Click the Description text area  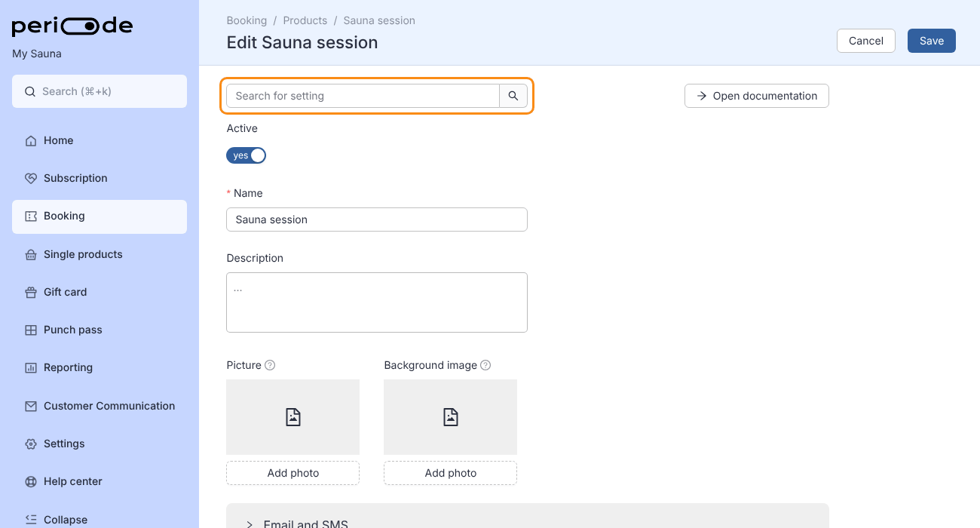(x=377, y=302)
